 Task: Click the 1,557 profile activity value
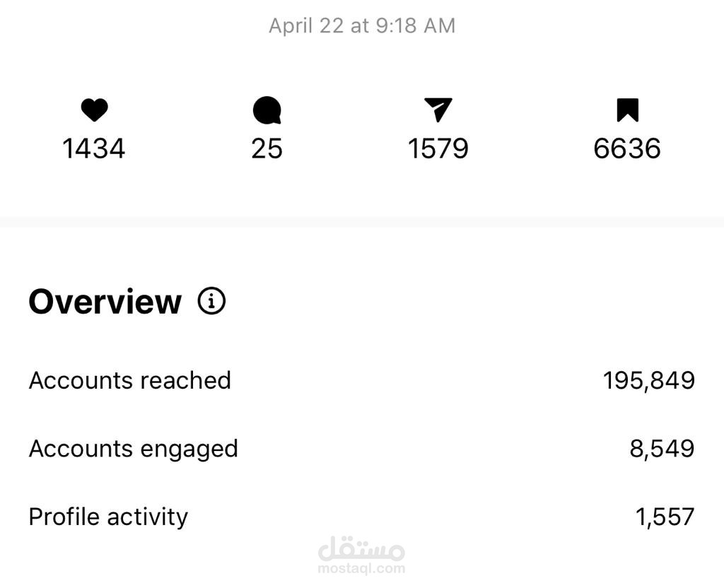665,517
